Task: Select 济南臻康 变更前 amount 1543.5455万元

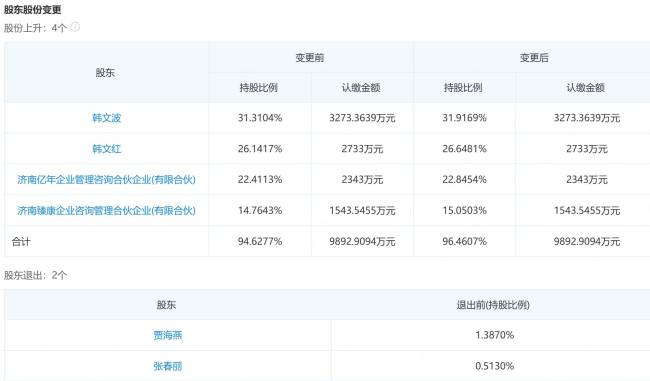Action: (x=362, y=211)
